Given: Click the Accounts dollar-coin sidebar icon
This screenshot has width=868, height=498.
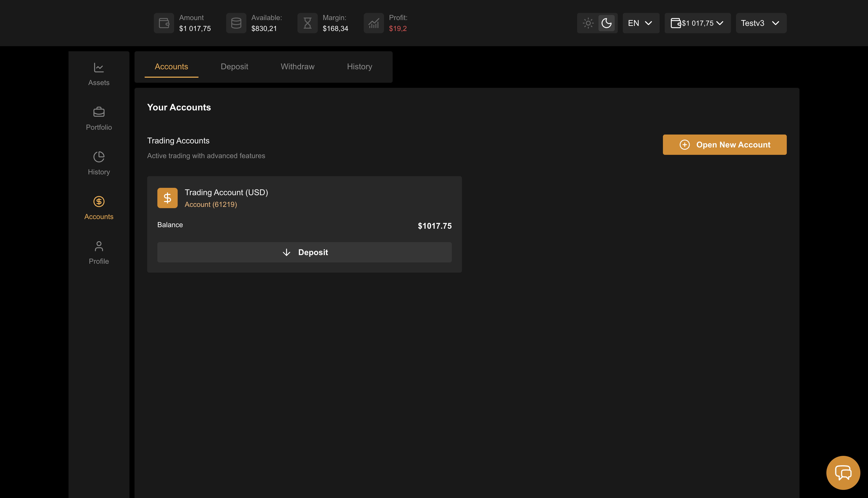Looking at the screenshot, I should (x=99, y=202).
